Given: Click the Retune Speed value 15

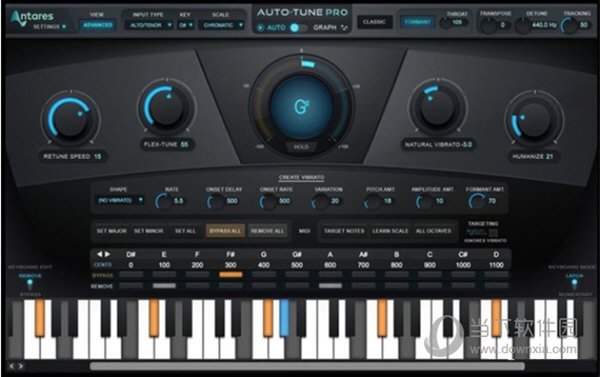Looking at the screenshot, I should (x=98, y=156).
